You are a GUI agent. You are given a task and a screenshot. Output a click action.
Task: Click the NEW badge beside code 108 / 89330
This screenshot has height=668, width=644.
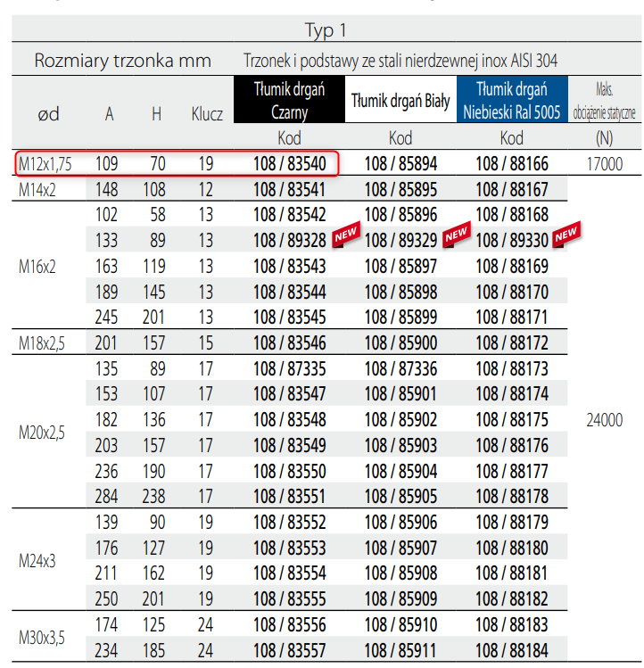tap(566, 234)
